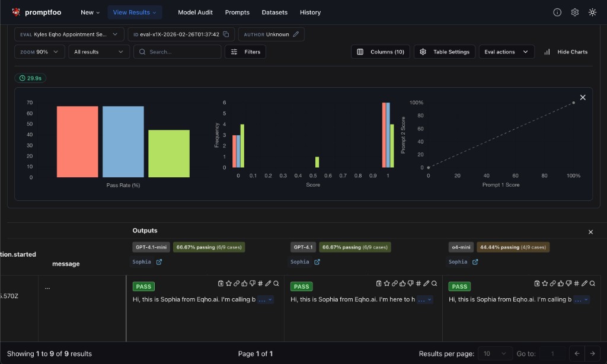Click into the Search results field
The width and height of the screenshot is (607, 364).
click(181, 52)
